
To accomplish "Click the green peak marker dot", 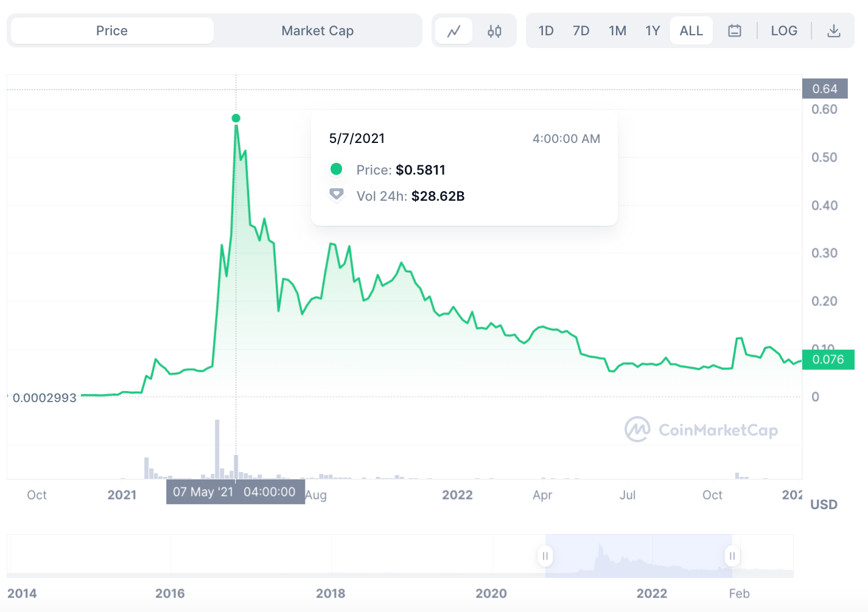I will tap(236, 118).
